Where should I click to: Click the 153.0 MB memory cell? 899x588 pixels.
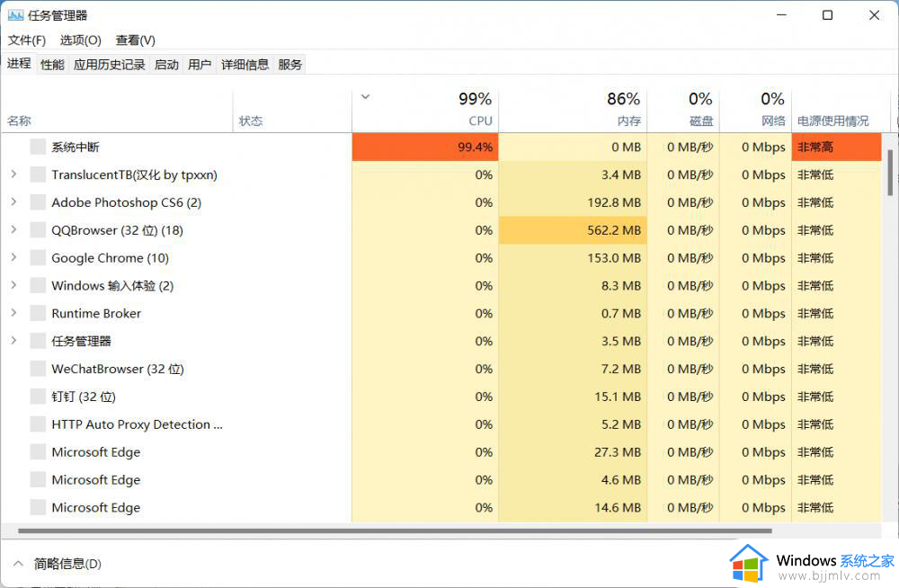tap(573, 257)
